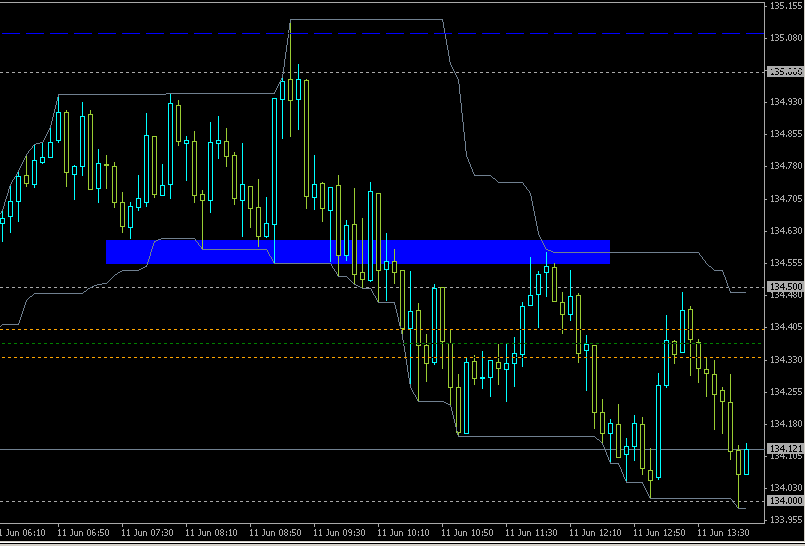Viewport: 805px width, 546px height.
Task: Select the white dashed line at 134.000
Action: (x=382, y=501)
